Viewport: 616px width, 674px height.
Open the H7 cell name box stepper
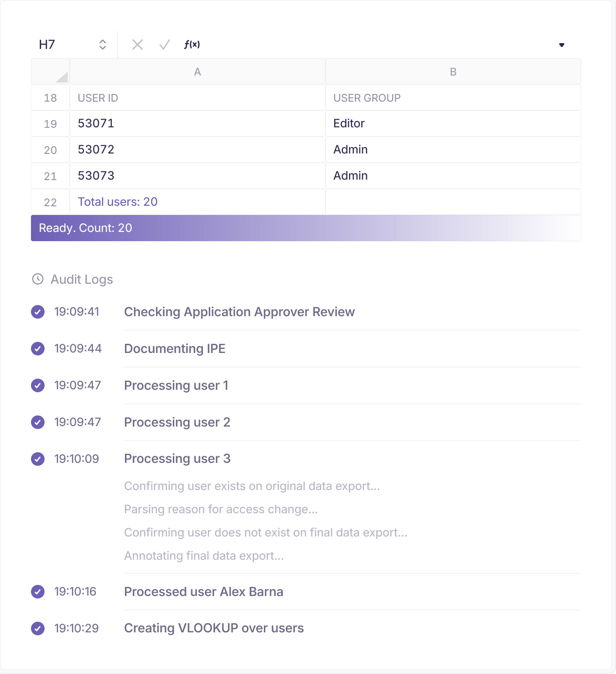tap(103, 45)
